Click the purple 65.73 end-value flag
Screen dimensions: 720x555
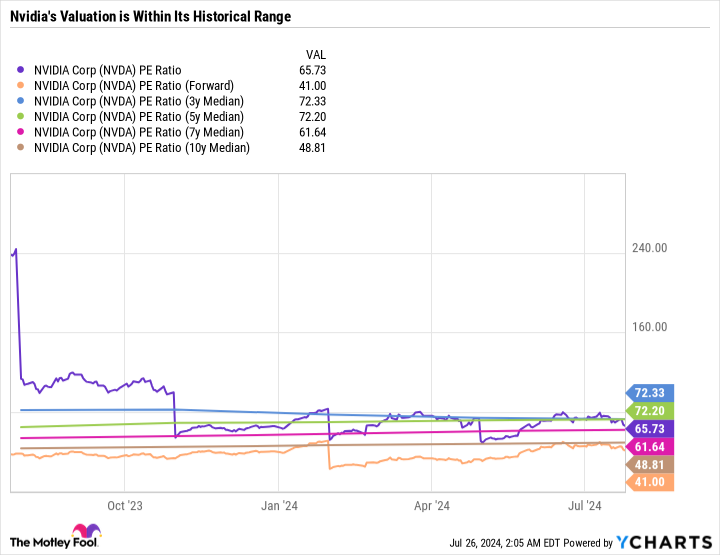click(x=650, y=429)
